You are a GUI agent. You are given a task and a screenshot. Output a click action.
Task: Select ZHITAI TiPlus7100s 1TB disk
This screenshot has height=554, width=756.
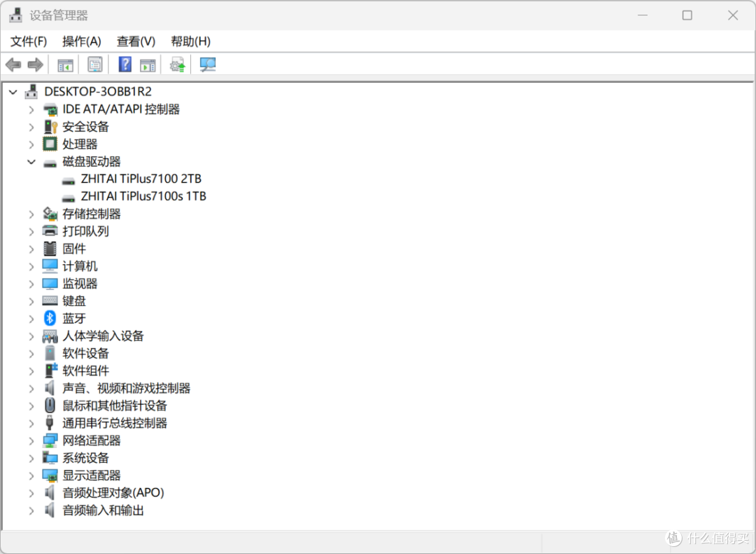click(x=143, y=196)
